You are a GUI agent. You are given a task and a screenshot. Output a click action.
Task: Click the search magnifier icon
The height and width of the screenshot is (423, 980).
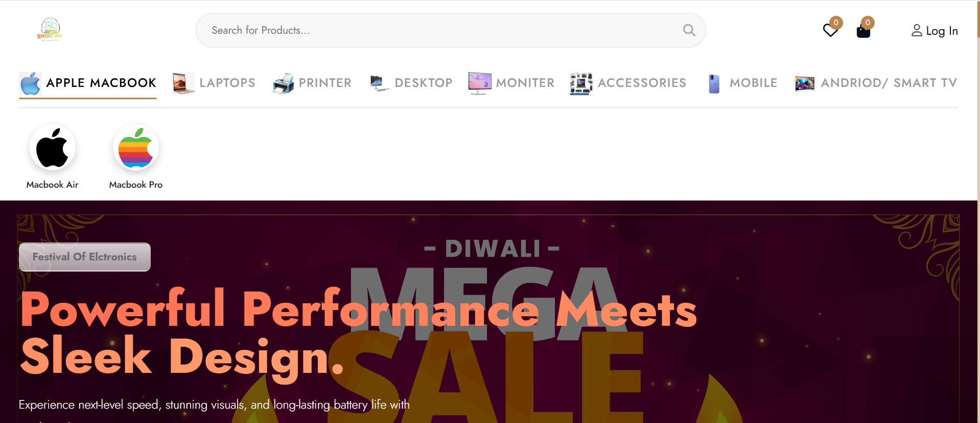(689, 30)
